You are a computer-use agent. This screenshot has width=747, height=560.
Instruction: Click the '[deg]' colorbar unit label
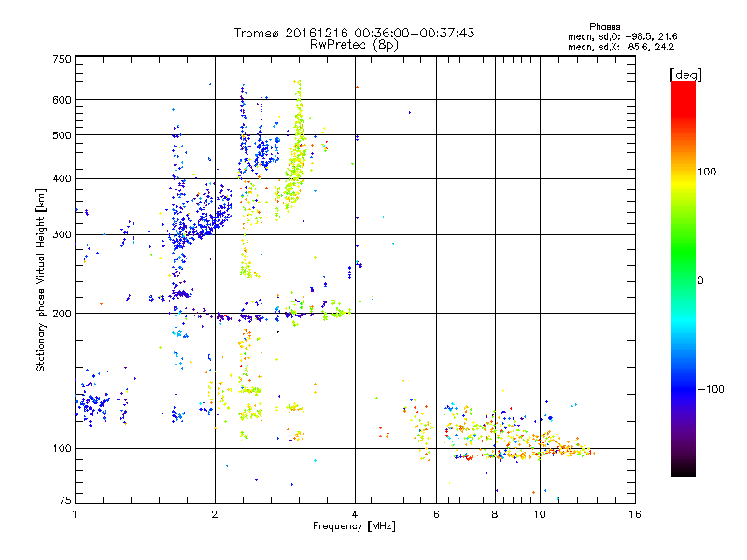(x=685, y=76)
